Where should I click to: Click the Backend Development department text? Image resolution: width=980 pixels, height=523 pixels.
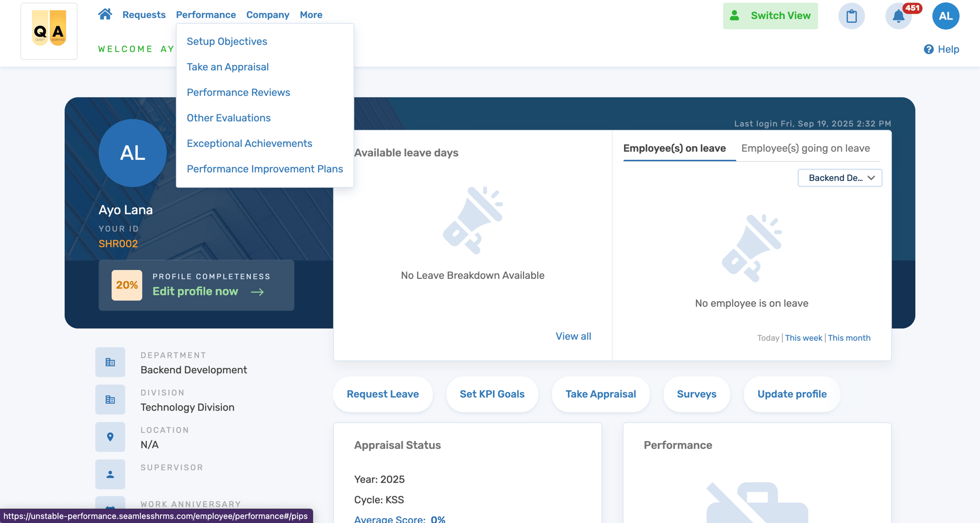click(194, 370)
